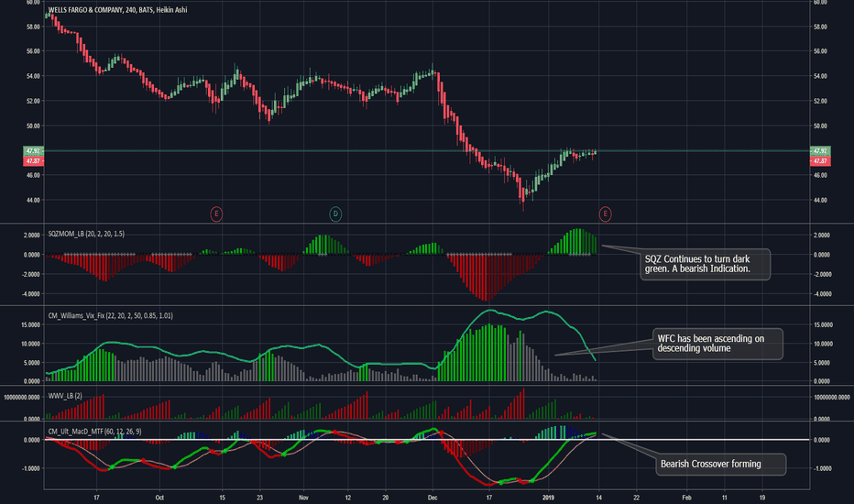Click the 'Dec' date label on time axis

(432, 498)
